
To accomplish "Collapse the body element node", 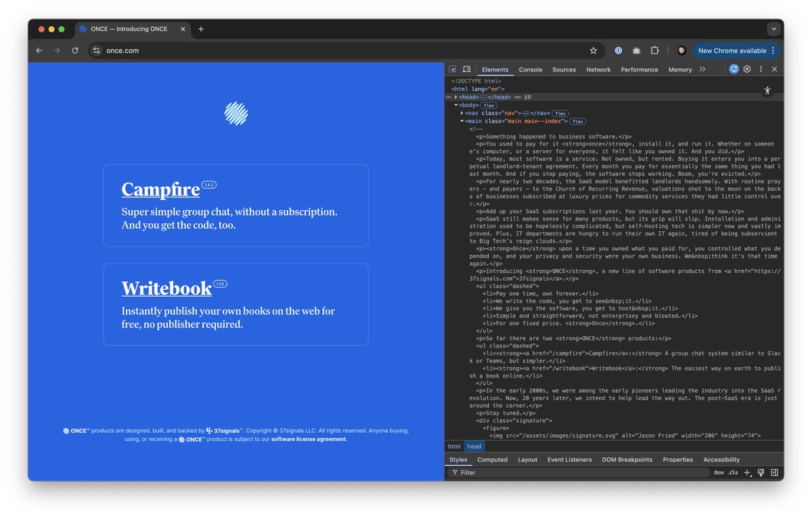I will click(x=456, y=105).
